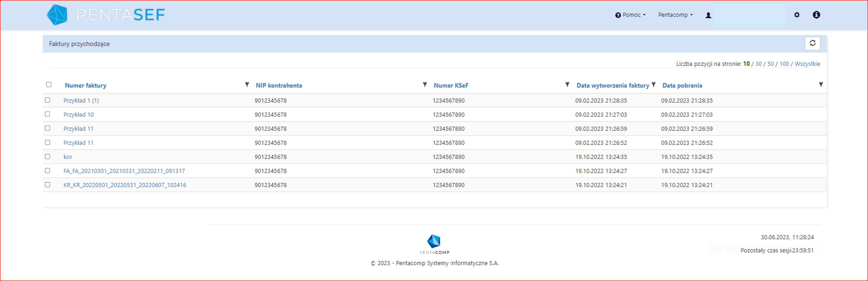Check the select-all checkbox in table header
The image size is (868, 281).
(49, 85)
